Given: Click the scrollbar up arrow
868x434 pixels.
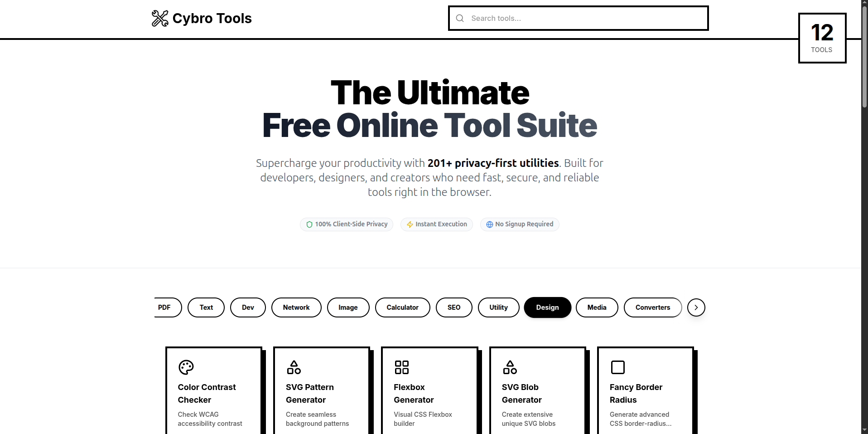Looking at the screenshot, I should click(x=864, y=3).
